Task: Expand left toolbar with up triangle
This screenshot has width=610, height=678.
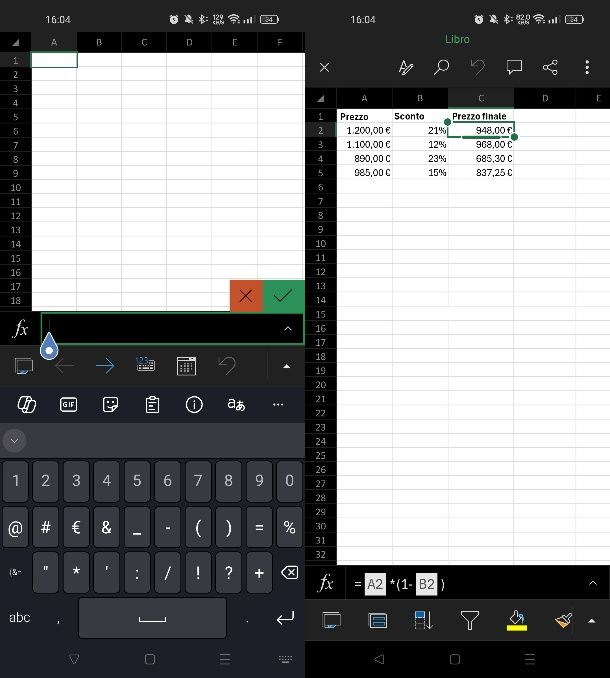Action: click(x=286, y=366)
